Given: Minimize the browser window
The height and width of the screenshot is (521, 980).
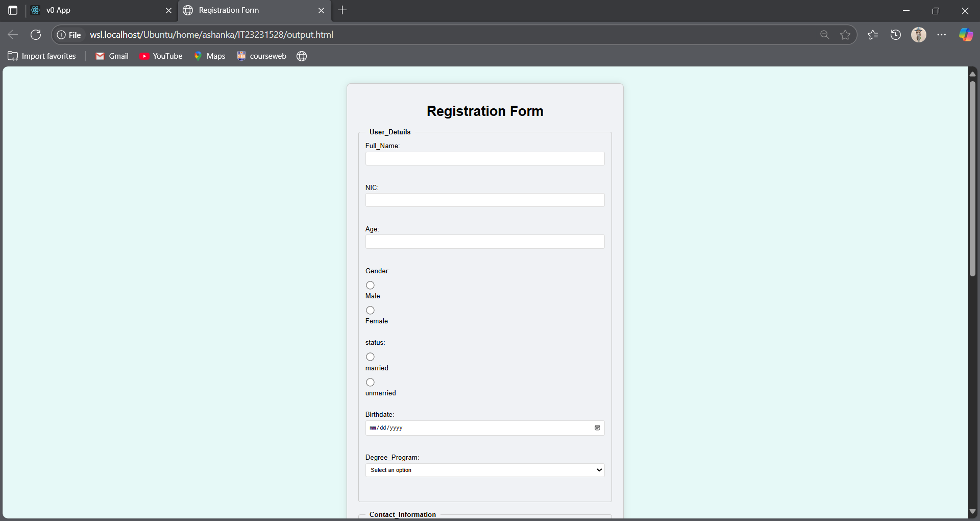Looking at the screenshot, I should (906, 10).
